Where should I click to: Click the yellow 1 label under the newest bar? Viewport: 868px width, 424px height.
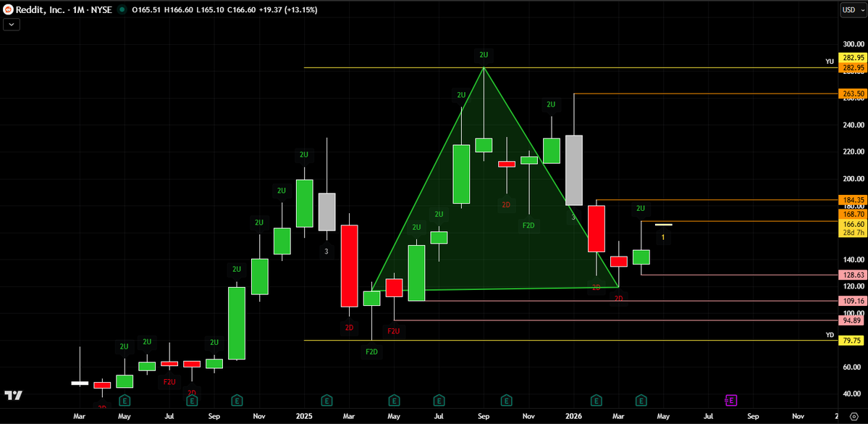(x=663, y=238)
